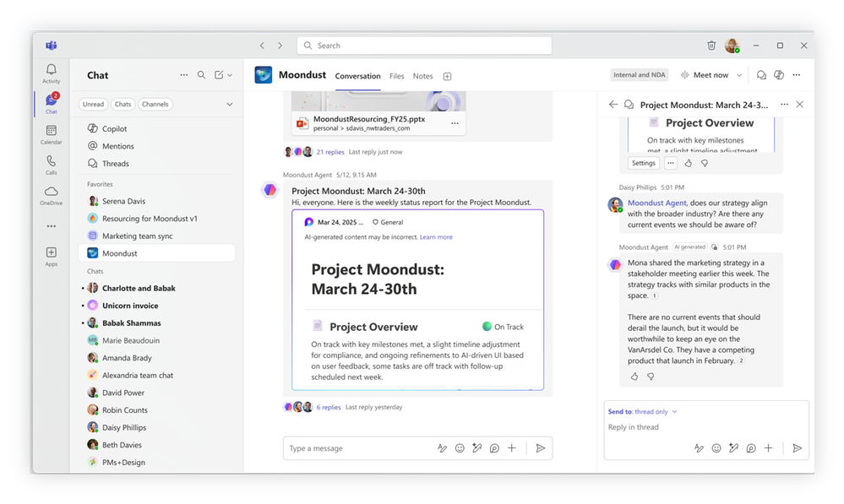This screenshot has width=844, height=504.
Task: Add a new tab with plus icon
Action: 447,76
